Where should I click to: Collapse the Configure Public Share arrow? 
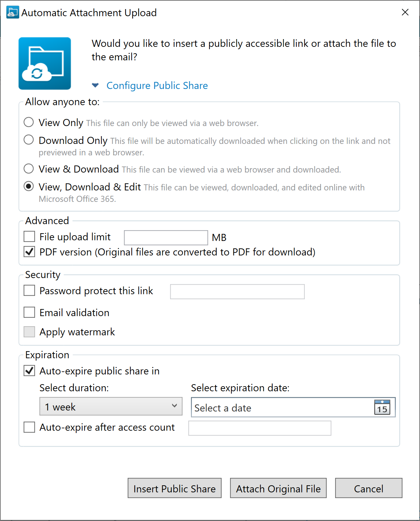[x=95, y=85]
